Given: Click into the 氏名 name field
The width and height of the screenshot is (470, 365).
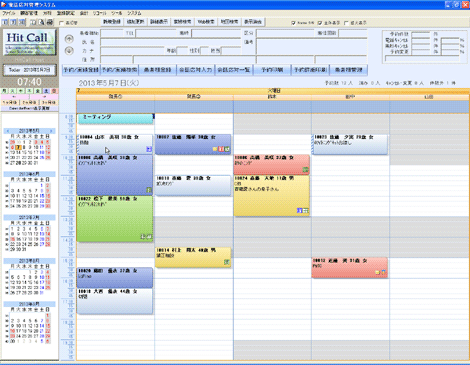Looking at the screenshot, I should point(171,42).
